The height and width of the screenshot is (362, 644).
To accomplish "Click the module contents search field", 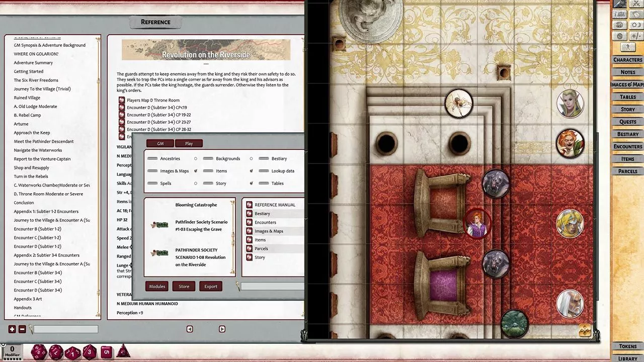I will pyautogui.click(x=272, y=287).
